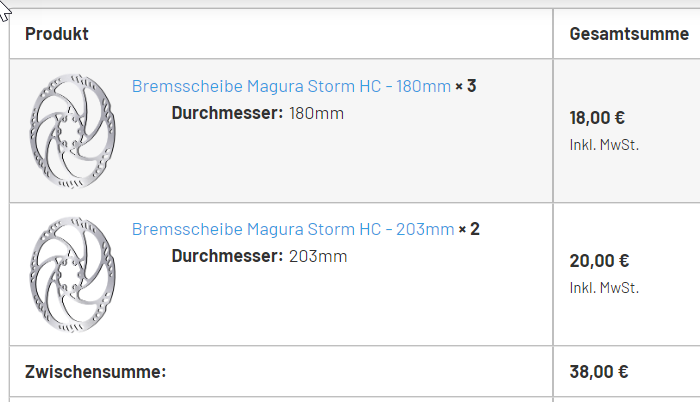Click Inkl. MwSt. under the 18,00 € price
The image size is (700, 402).
604,145
